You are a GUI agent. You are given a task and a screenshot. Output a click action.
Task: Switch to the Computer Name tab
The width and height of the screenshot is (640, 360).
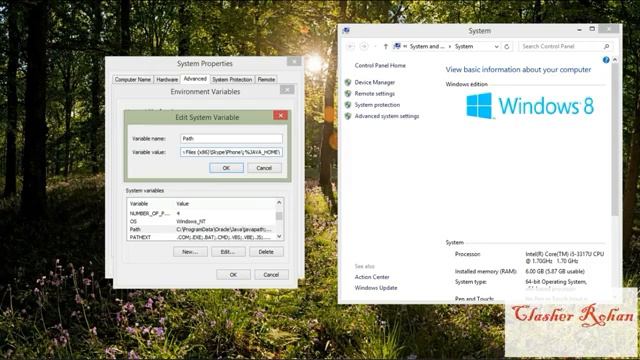pos(133,79)
